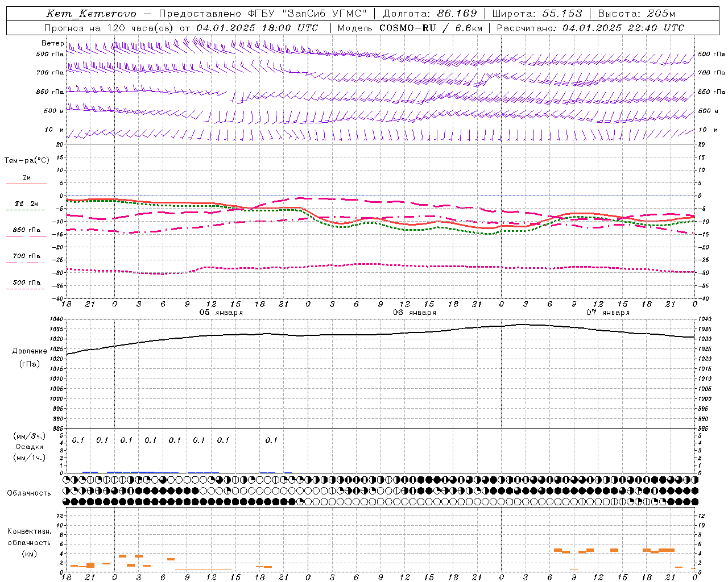Click the (км) convective cloud unit label
This screenshot has width=728, height=582.
coord(30,554)
